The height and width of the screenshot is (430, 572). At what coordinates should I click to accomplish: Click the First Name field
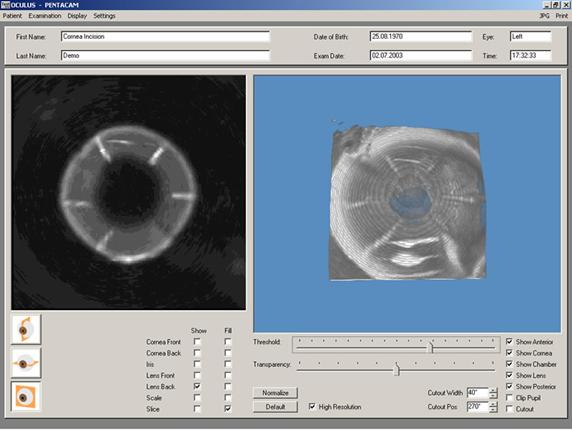[x=166, y=36]
